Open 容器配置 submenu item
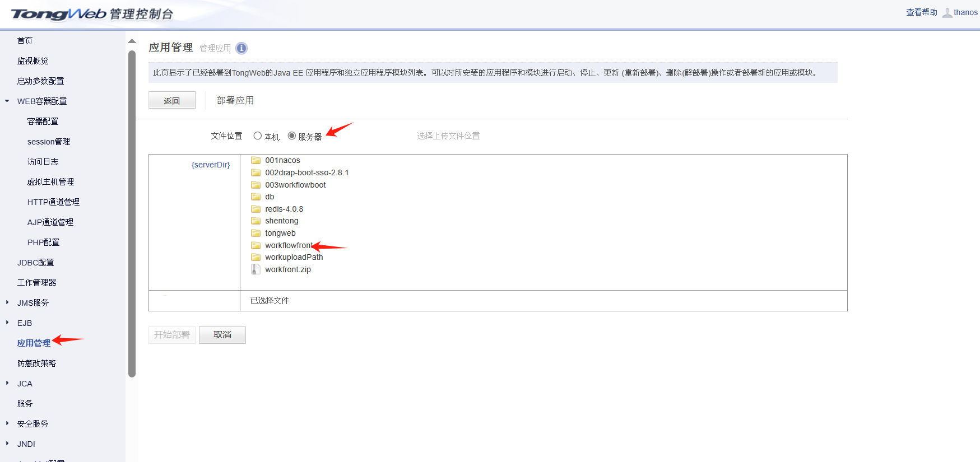Image resolution: width=980 pixels, height=462 pixels. [x=43, y=122]
